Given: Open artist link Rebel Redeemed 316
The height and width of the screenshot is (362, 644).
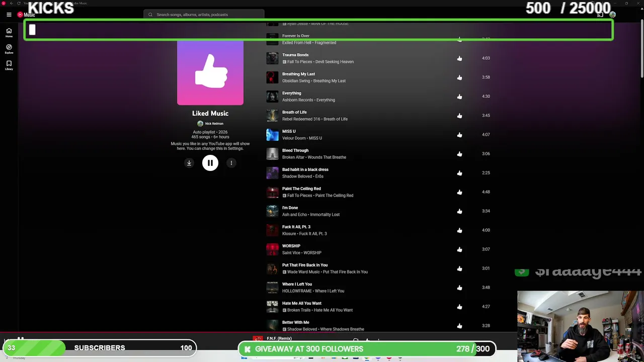Looking at the screenshot, I should point(301,119).
